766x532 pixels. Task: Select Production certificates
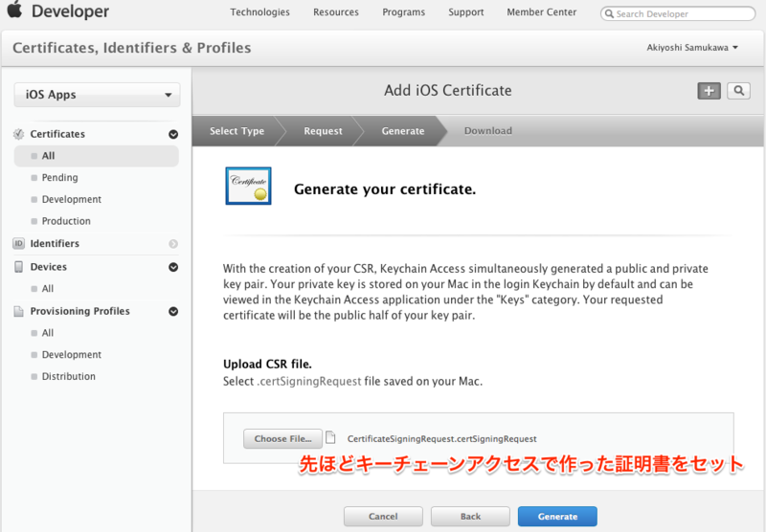pos(66,221)
